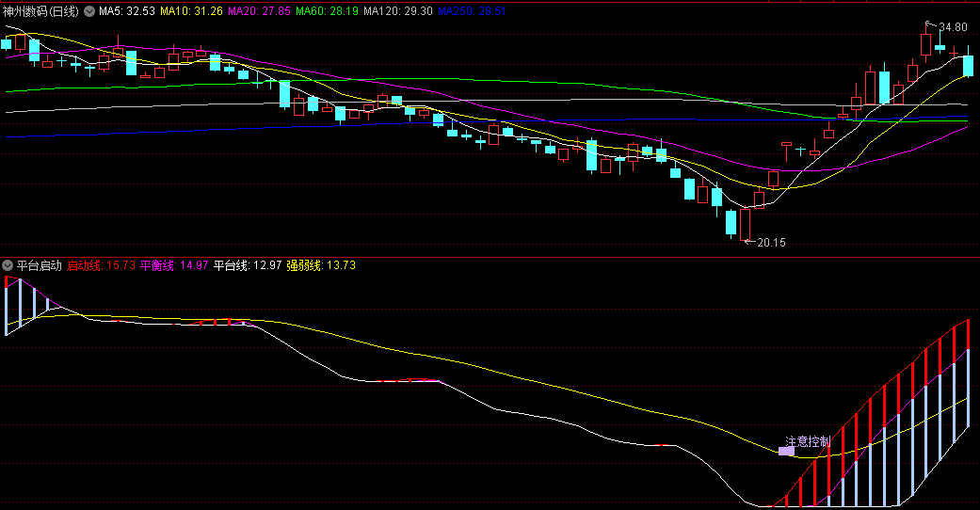
Task: Select the magenta MA20 label
Action: 260,11
